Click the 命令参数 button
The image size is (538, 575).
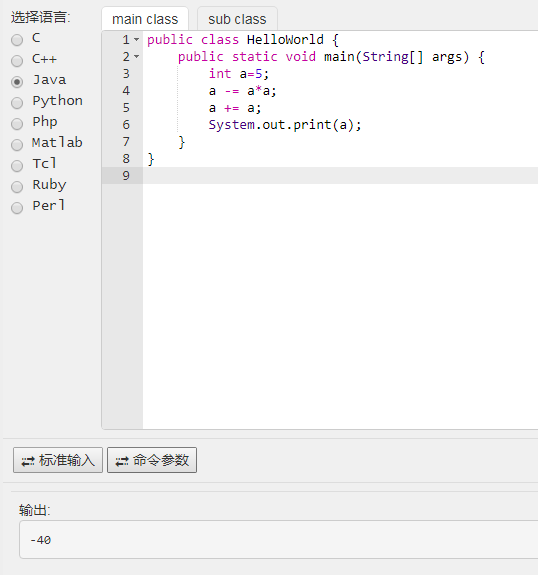click(x=152, y=460)
